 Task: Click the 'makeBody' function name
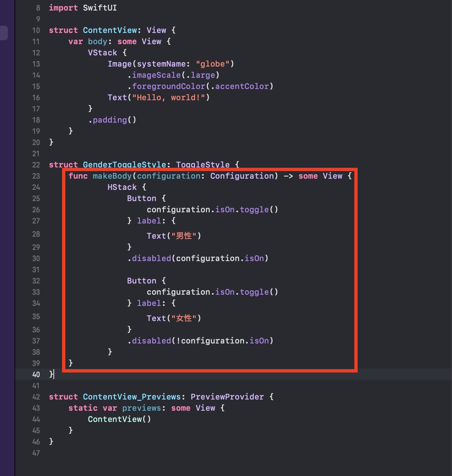coord(112,176)
